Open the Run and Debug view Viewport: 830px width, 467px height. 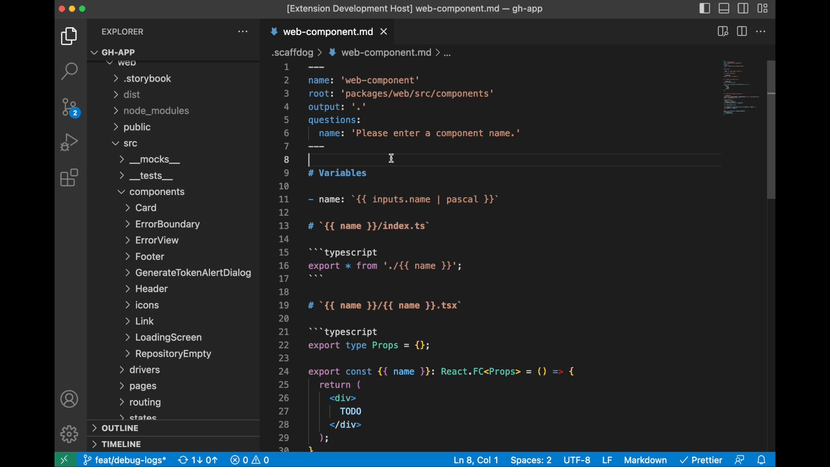69,142
